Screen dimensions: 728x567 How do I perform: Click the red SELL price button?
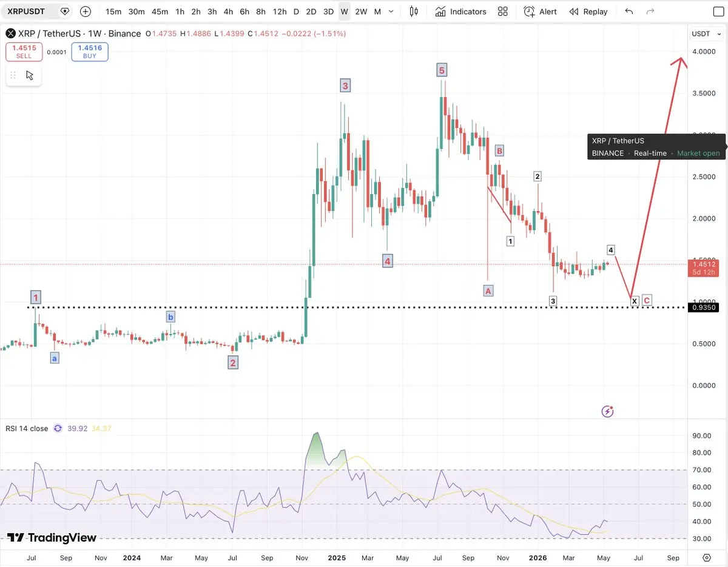click(24, 52)
